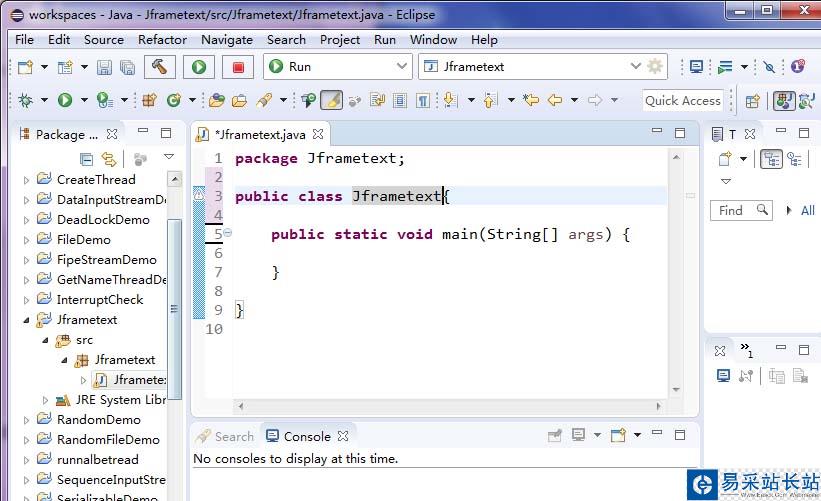
Task: Click Open Console icon
Action: [x=618, y=435]
